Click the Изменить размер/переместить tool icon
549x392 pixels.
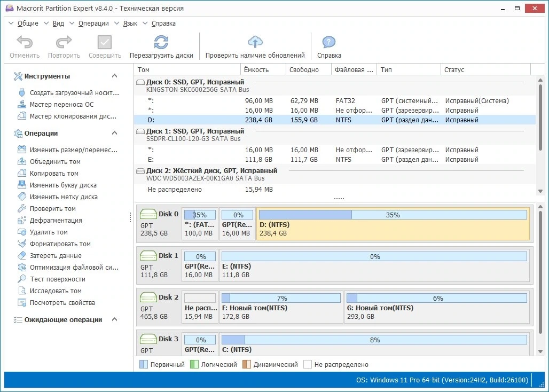[22, 150]
